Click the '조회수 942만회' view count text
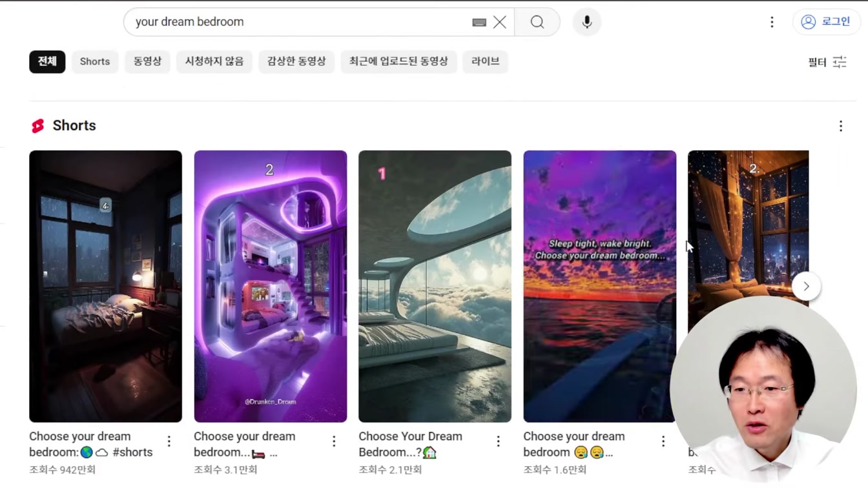The height and width of the screenshot is (488, 868). [62, 470]
